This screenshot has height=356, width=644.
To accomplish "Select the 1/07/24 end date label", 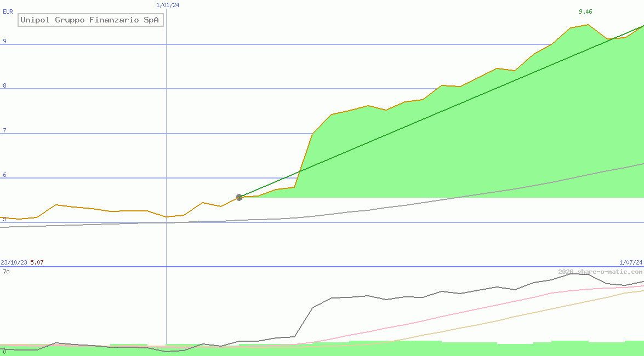I will point(631,262).
